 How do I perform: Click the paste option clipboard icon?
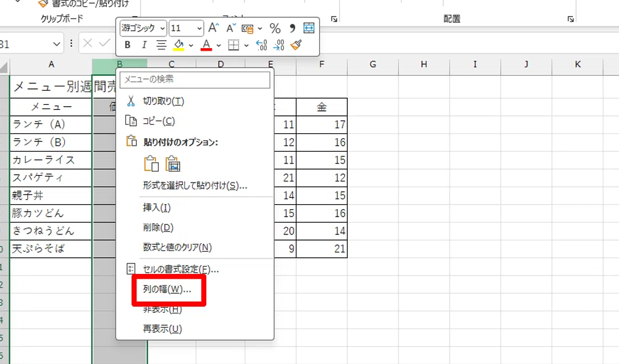click(151, 163)
